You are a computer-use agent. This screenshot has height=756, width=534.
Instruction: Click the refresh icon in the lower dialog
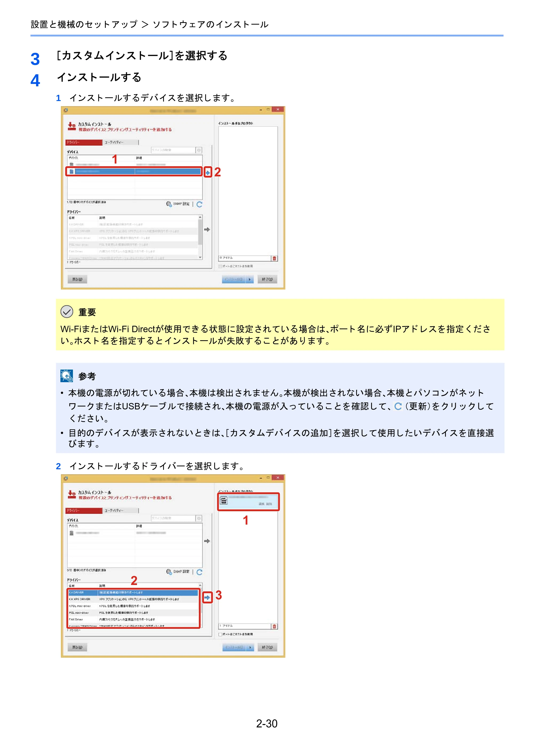[x=199, y=572]
